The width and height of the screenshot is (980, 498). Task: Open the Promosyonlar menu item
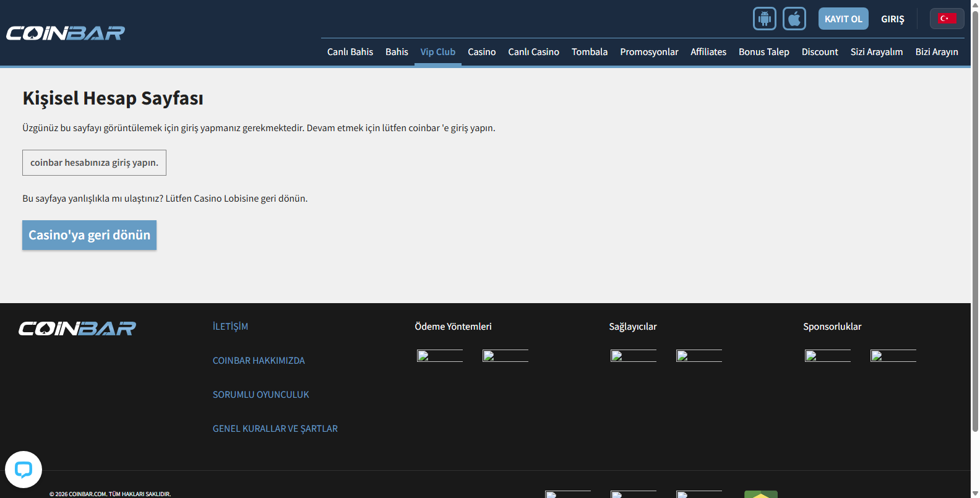(649, 52)
